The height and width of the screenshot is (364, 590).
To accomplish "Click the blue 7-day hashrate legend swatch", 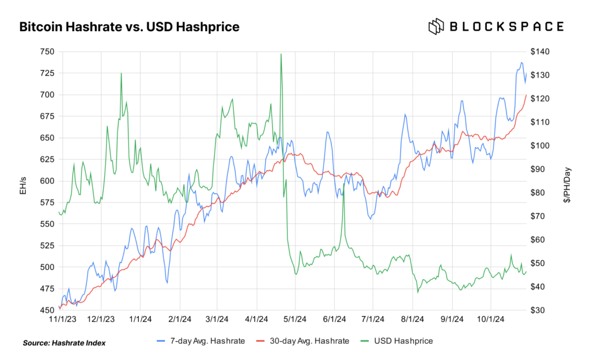I will coord(161,341).
